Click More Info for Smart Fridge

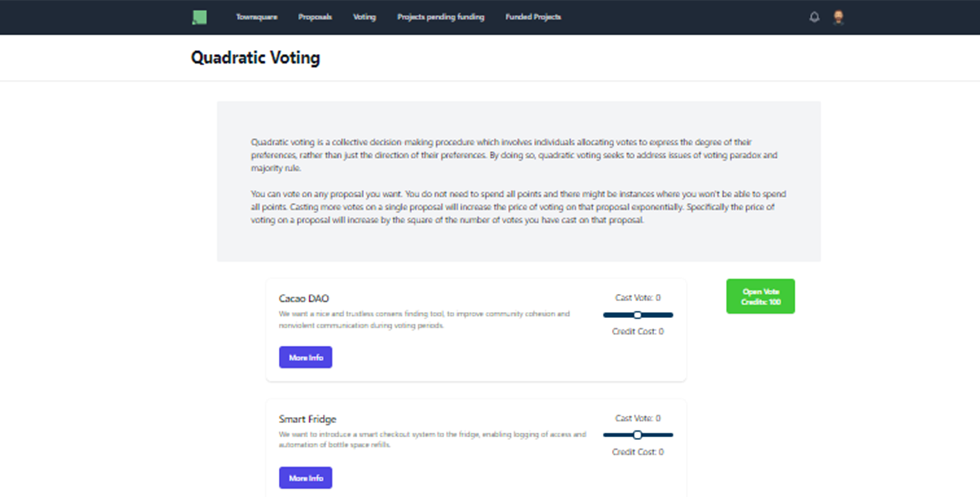point(305,478)
